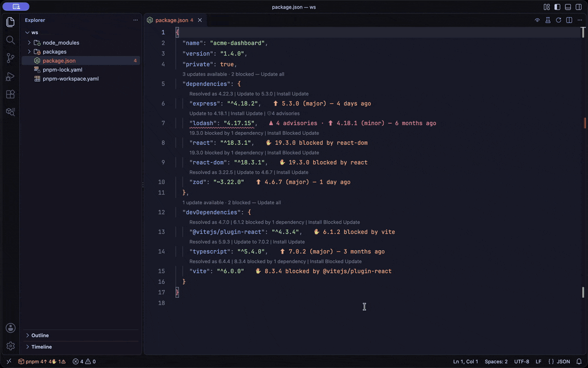588x368 pixels.
Task: Collapse the ws root folder
Action: [27, 33]
